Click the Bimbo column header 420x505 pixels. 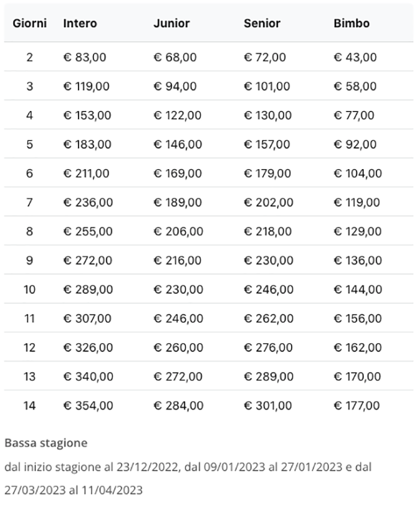(351, 23)
